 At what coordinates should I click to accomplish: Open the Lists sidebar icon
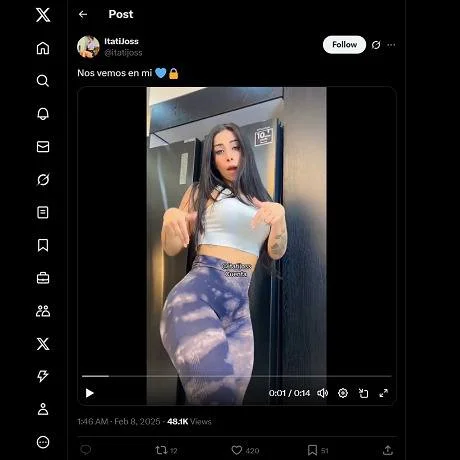pyautogui.click(x=43, y=212)
